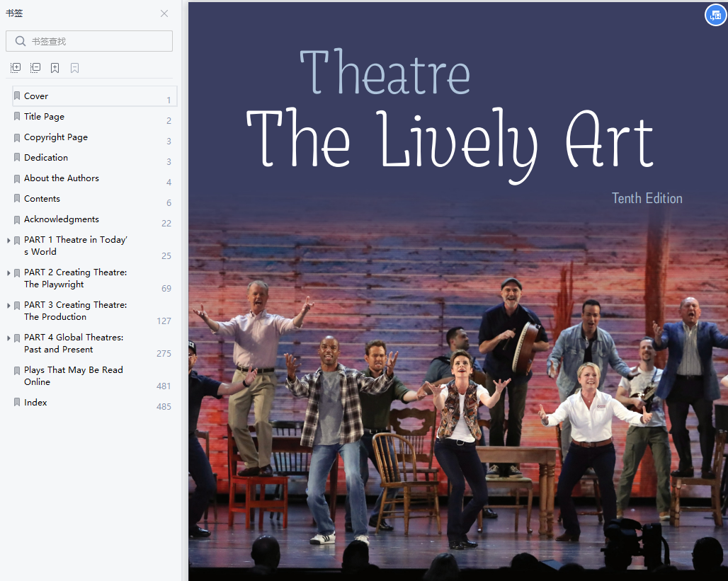Click bookmark icon beside Contents

(17, 199)
